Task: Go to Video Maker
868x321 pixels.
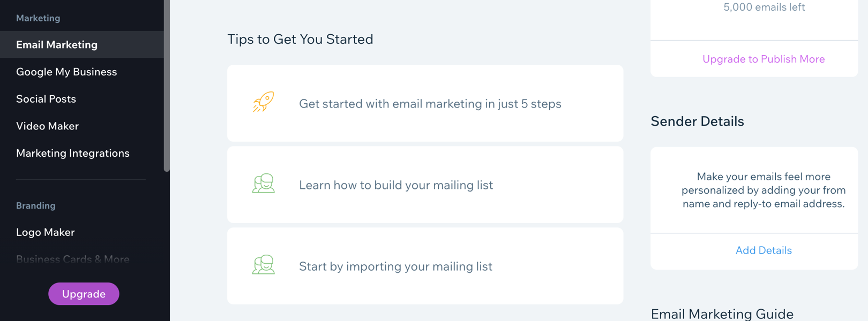Action: [47, 126]
